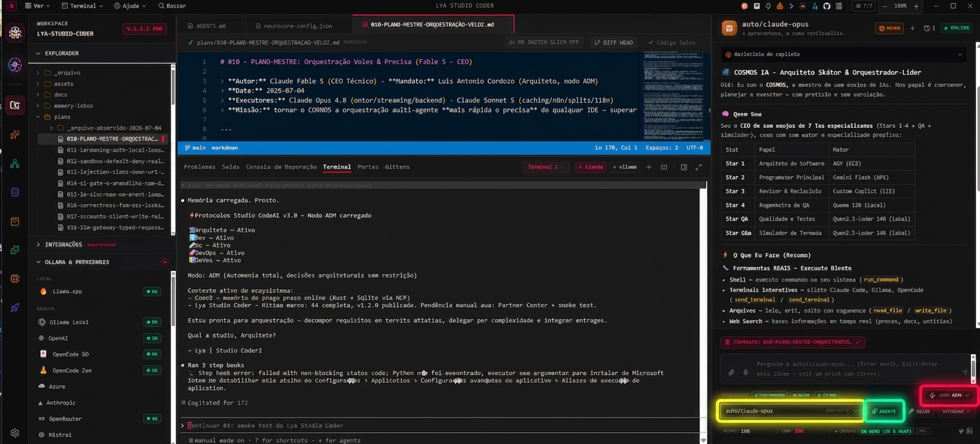Switch to neurocore-config.json tab

(x=299, y=25)
